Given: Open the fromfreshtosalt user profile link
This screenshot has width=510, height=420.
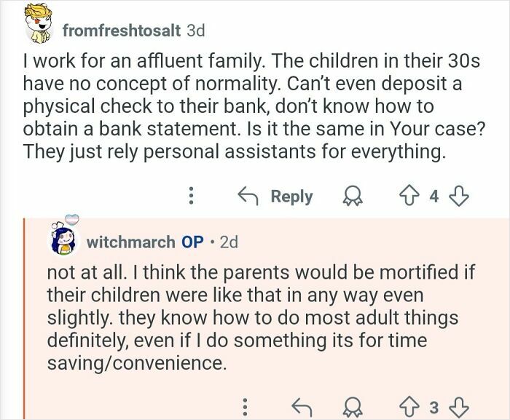Looking at the screenshot, I should tap(122, 31).
